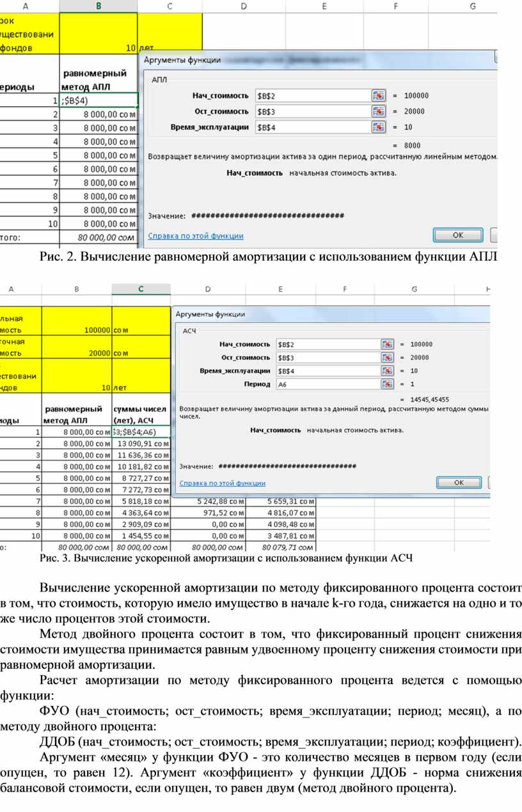Screen dimensions: 522x812
Task: Select the Ост_стоимость field in АСЧ dialog
Action: (328, 357)
